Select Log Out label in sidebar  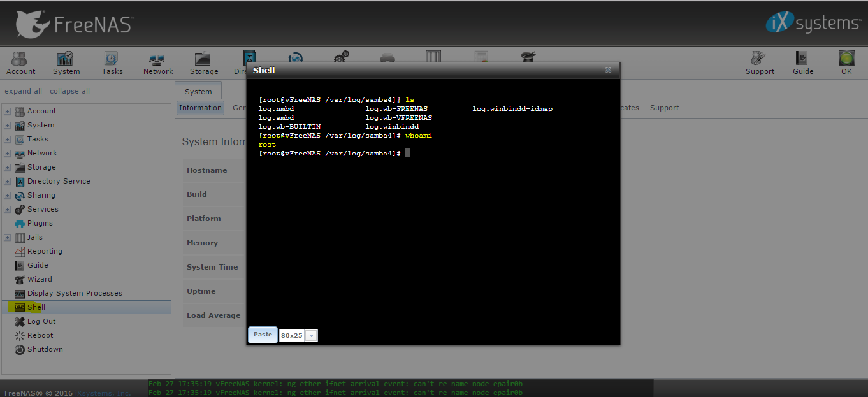(x=41, y=321)
